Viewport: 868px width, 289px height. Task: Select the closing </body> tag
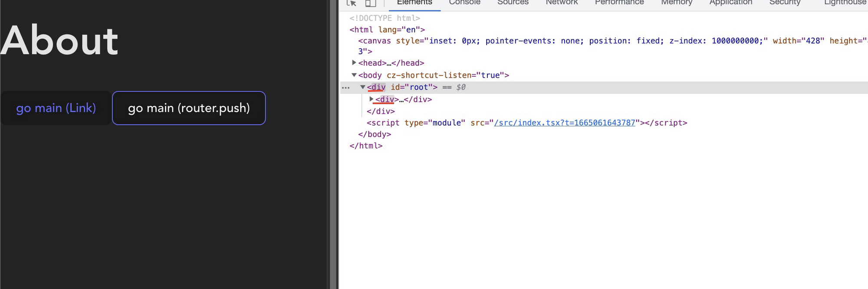click(375, 134)
